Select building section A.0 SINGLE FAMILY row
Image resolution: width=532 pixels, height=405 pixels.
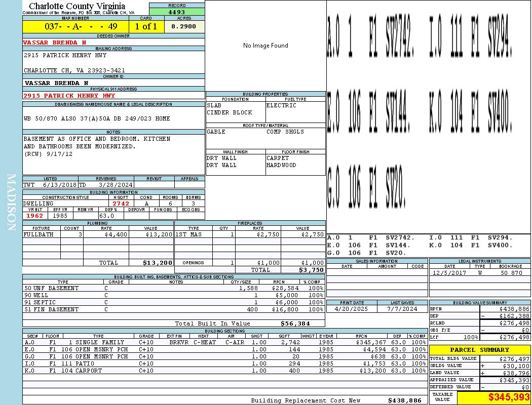pos(225,342)
